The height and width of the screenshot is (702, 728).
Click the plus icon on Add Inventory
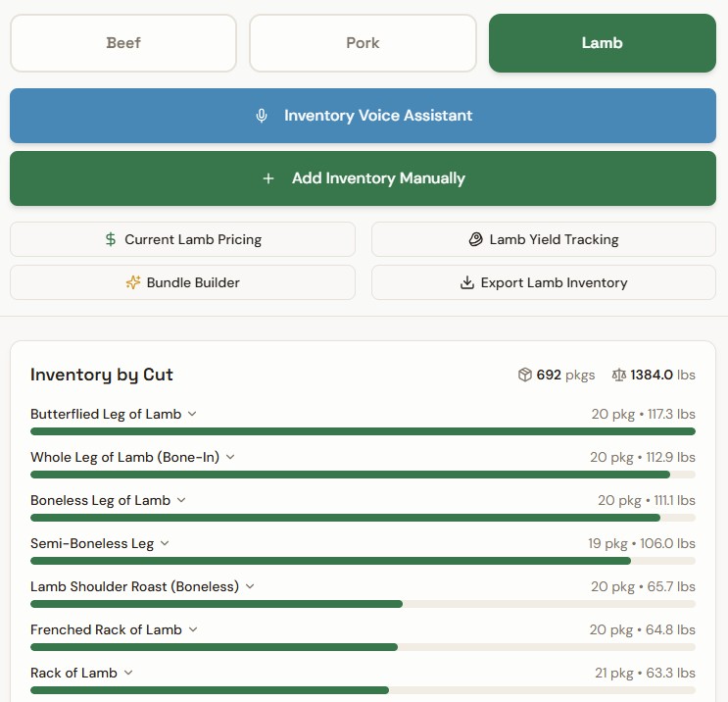268,178
